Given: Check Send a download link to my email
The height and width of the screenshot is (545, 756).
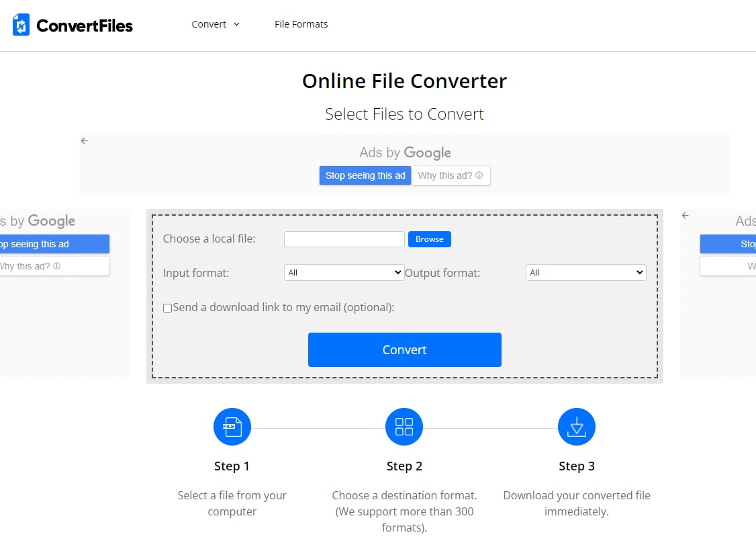Looking at the screenshot, I should tap(167, 308).
